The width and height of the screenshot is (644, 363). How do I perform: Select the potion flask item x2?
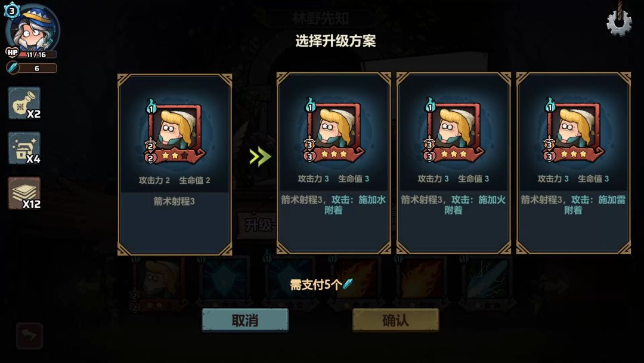click(24, 103)
